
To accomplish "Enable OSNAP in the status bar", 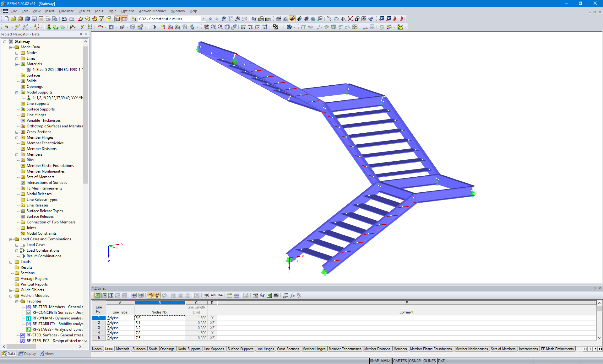I will [415, 361].
